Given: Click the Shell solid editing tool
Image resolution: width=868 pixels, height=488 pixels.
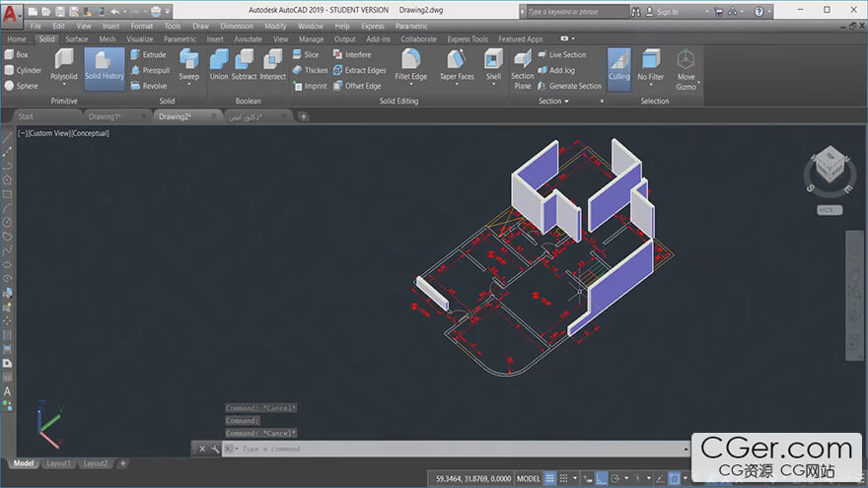Looking at the screenshot, I should [x=493, y=63].
